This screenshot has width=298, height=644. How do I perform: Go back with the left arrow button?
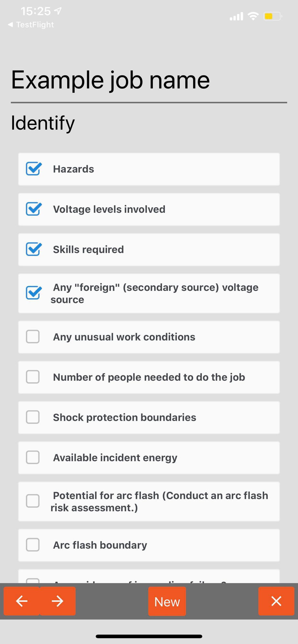22,601
